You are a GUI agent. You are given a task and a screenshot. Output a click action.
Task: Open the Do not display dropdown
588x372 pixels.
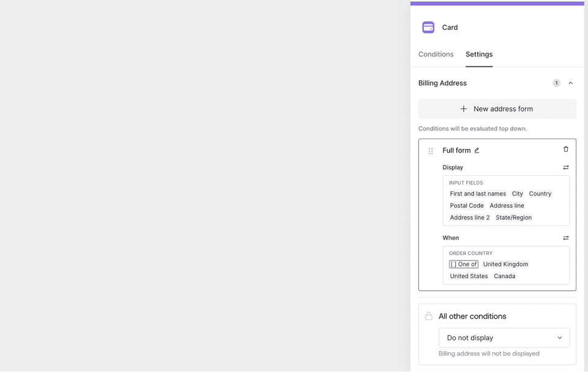coord(504,338)
